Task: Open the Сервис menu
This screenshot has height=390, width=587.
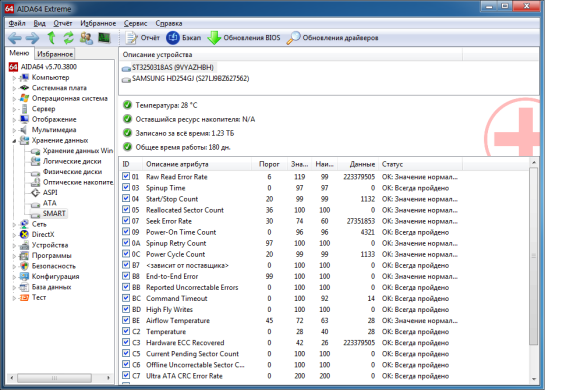Action: click(135, 23)
